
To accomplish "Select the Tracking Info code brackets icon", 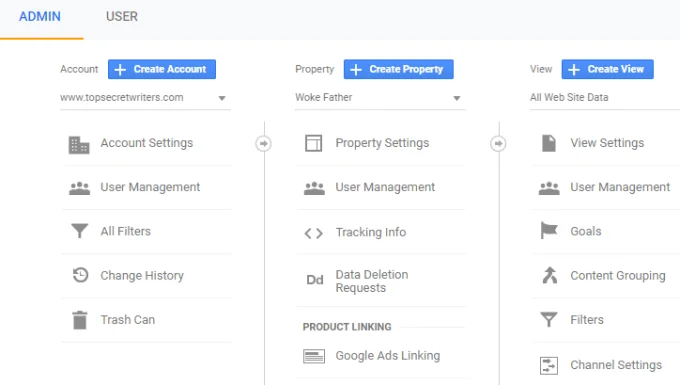I will (314, 233).
